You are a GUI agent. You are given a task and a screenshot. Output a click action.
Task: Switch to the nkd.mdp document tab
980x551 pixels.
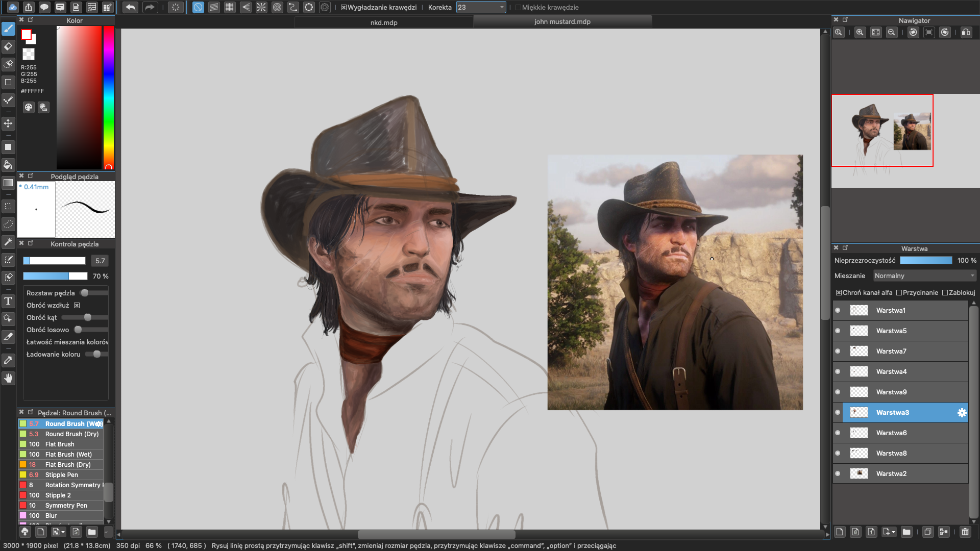coord(384,22)
